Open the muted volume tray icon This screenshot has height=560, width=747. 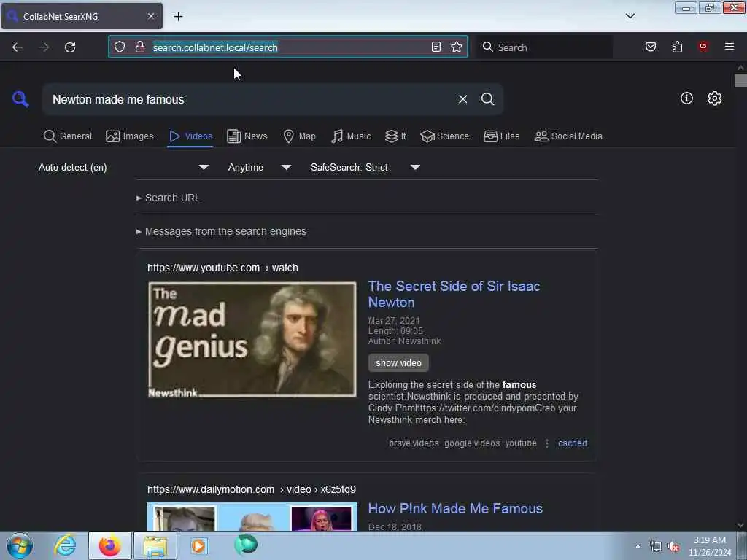point(673,547)
